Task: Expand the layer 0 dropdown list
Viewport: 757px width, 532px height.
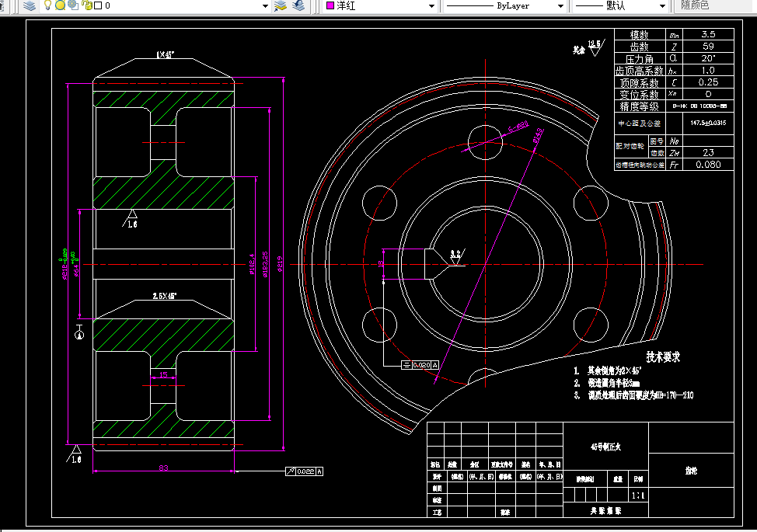Action: tap(265, 5)
